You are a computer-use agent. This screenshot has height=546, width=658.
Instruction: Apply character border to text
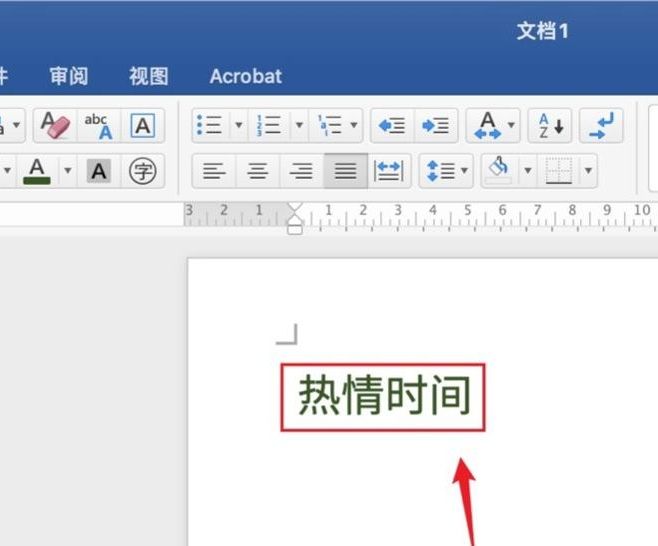click(143, 126)
